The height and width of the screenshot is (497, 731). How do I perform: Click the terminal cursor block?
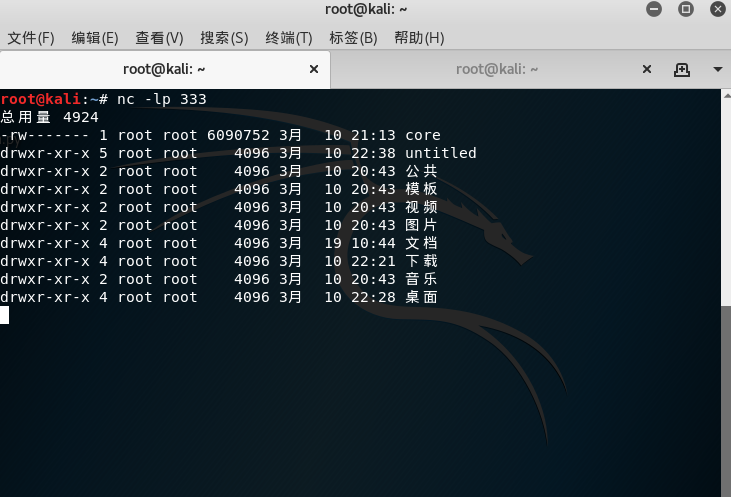pos(4,315)
